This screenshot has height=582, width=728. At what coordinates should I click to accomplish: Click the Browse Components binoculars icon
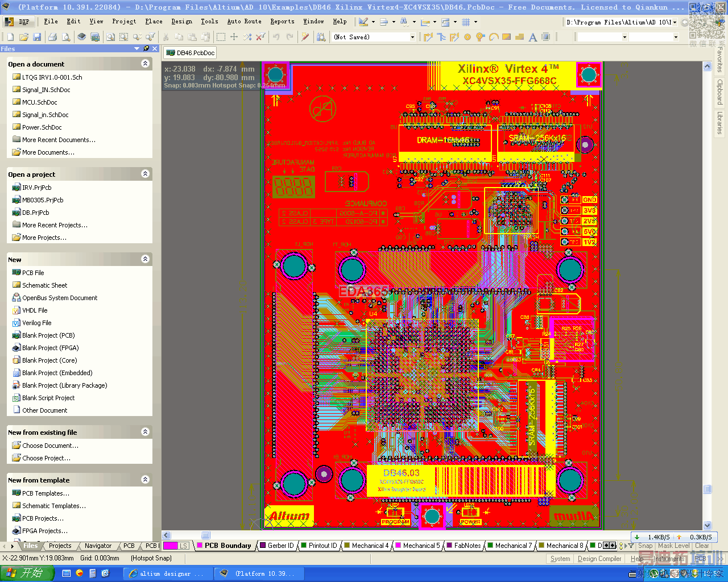(x=321, y=37)
